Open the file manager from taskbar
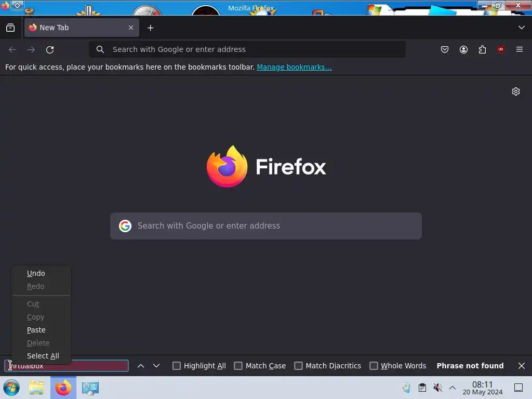This screenshot has height=399, width=532. point(36,388)
